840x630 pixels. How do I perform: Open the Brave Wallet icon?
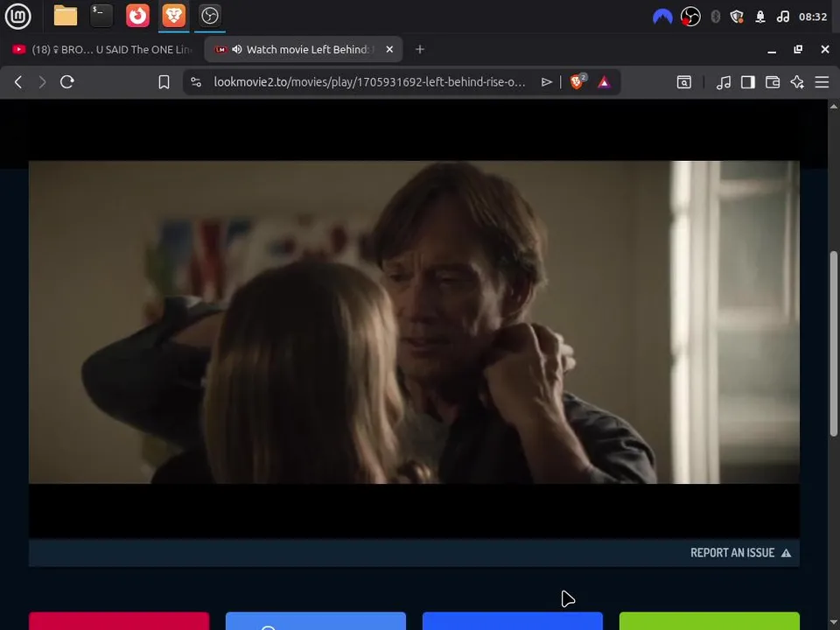(773, 82)
